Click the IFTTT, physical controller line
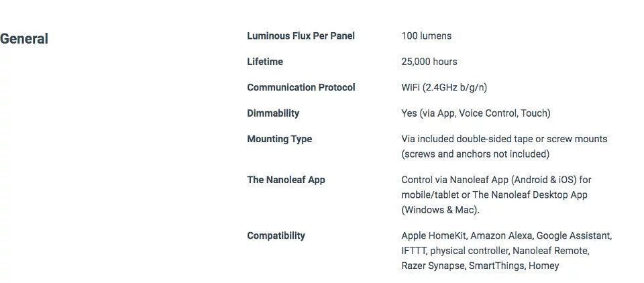The width and height of the screenshot is (644, 283). click(494, 251)
